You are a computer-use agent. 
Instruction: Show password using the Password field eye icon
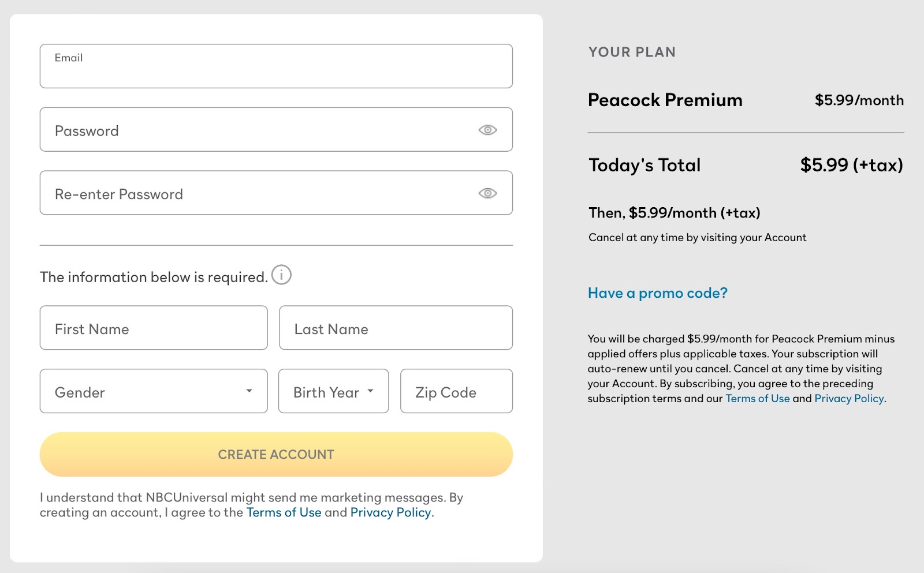487,130
